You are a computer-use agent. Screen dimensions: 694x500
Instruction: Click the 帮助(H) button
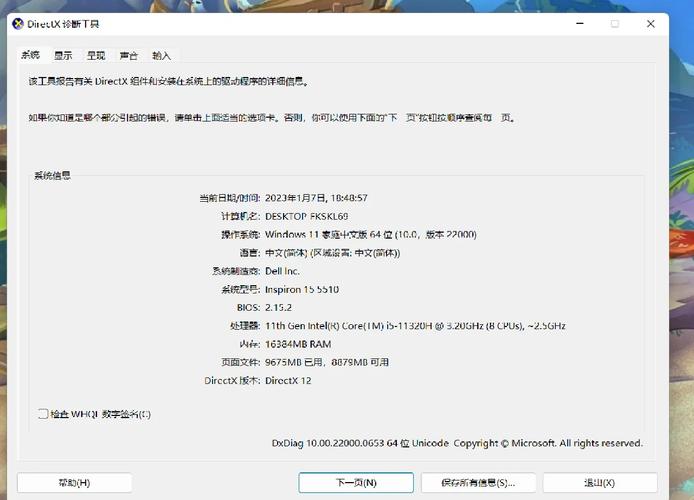74,483
